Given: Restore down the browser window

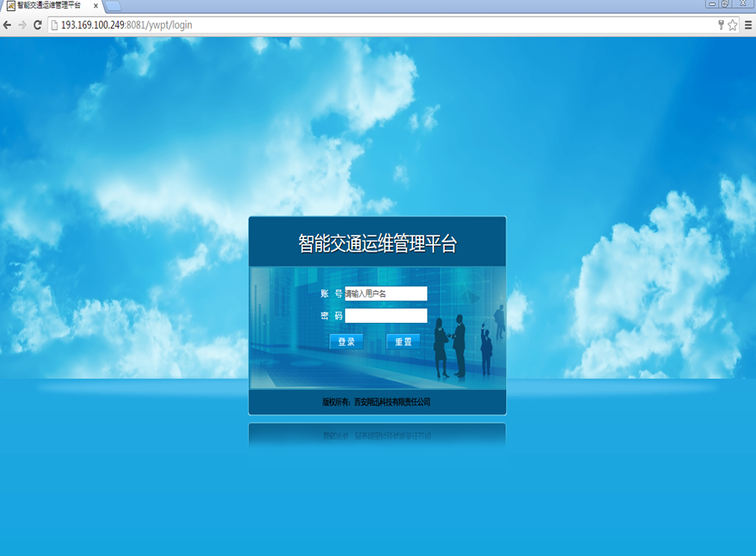Looking at the screenshot, I should [725, 4].
